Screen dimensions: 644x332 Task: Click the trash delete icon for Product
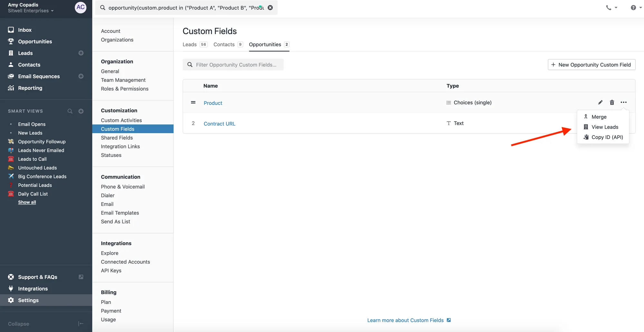coord(612,103)
